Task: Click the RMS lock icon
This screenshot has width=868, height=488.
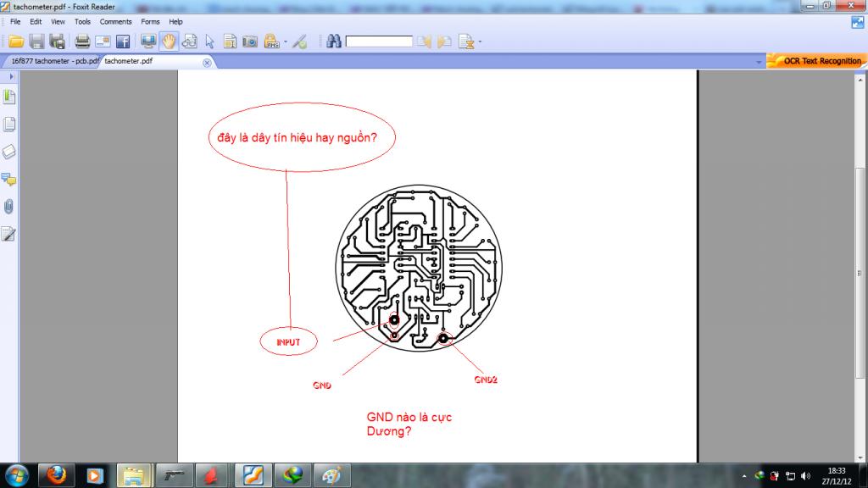Action: tap(271, 42)
